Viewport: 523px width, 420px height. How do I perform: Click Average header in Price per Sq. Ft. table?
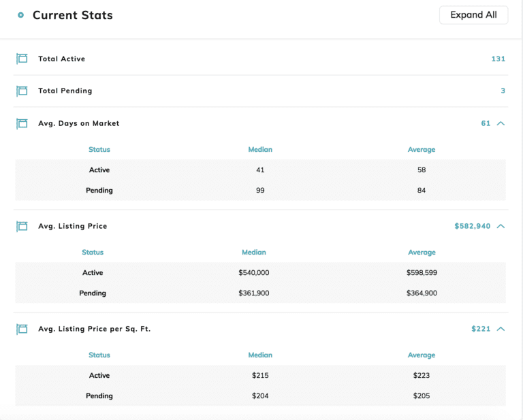tap(422, 355)
